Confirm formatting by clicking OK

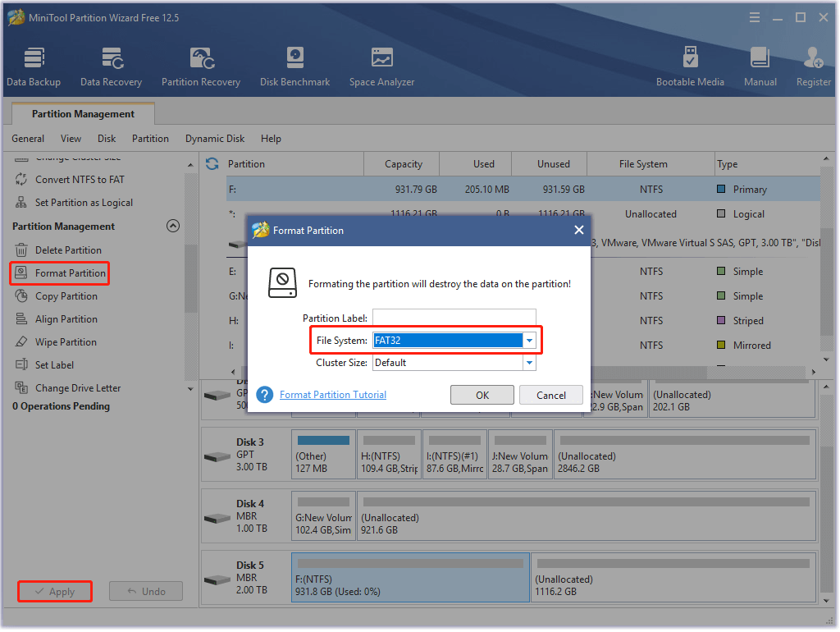[x=482, y=395]
